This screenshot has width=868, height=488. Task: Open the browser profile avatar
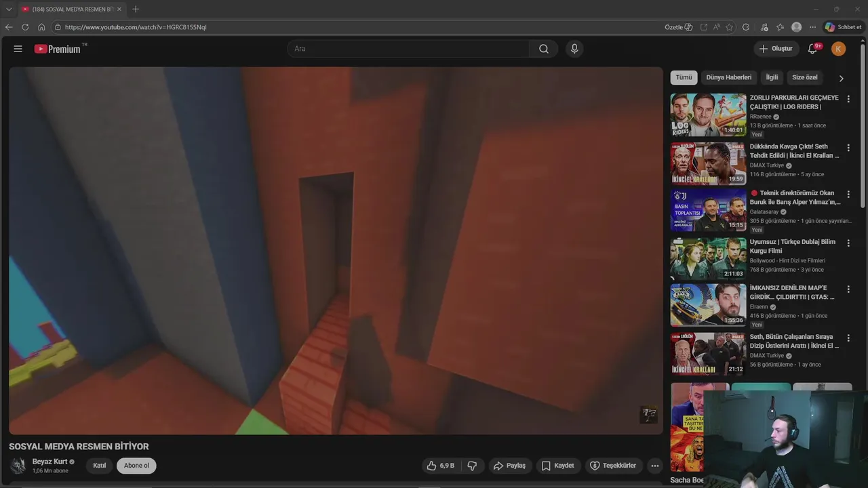pyautogui.click(x=797, y=27)
